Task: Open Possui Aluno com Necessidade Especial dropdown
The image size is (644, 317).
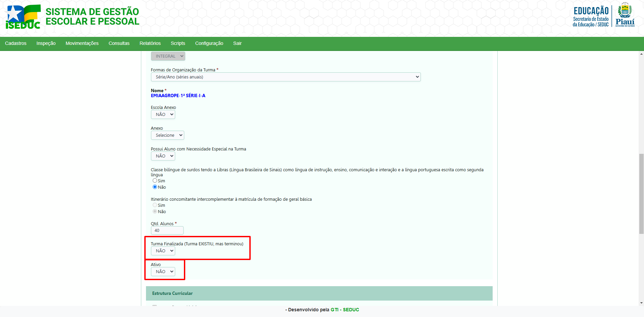Action: coord(163,156)
